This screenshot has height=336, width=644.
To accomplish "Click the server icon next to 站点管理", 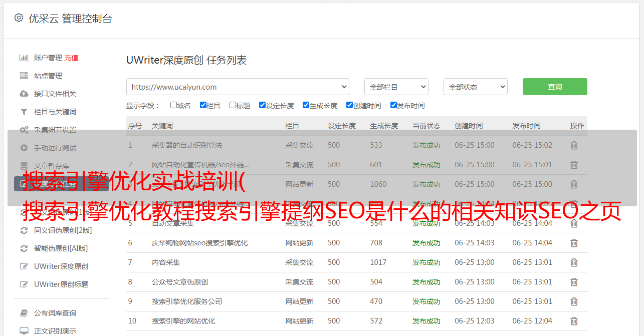I will pyautogui.click(x=24, y=76).
